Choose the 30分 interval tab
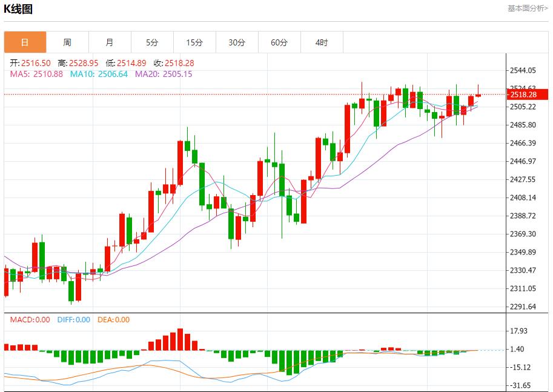This screenshot has height=392, width=553. (237, 42)
